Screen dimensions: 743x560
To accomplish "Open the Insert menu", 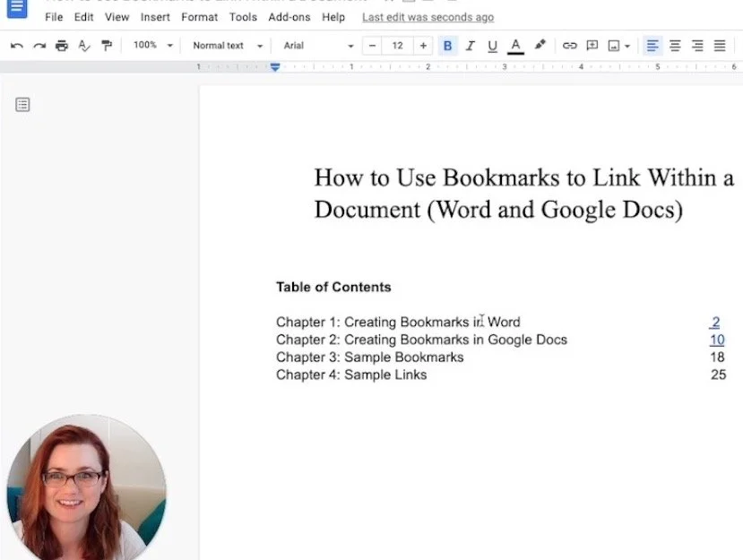I will (155, 17).
